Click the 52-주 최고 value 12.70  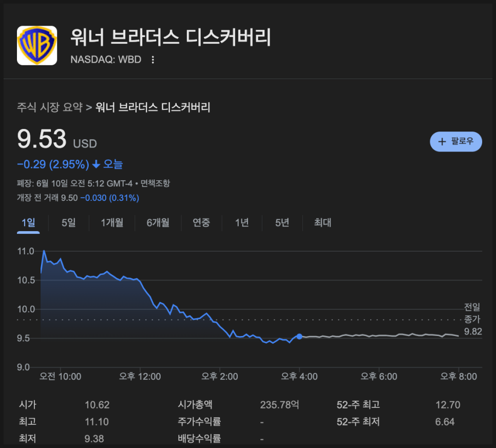(448, 405)
